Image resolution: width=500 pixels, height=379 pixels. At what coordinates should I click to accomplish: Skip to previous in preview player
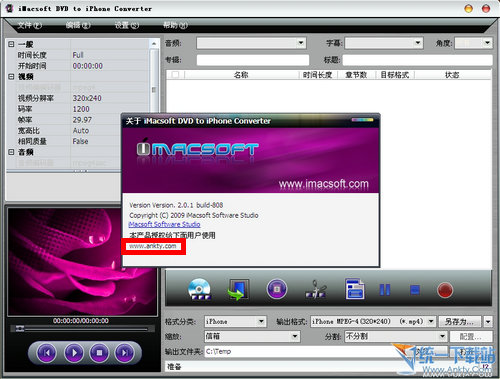(x=47, y=352)
